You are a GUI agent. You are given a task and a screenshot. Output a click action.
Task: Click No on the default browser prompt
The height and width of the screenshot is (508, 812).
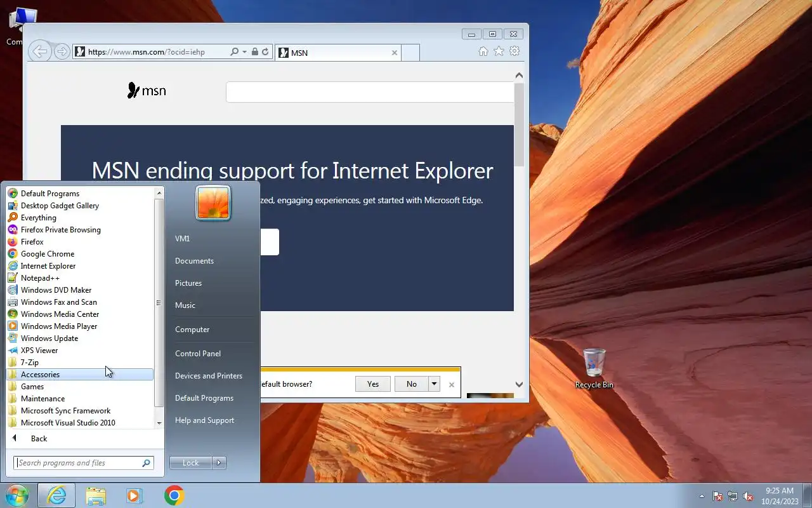pyautogui.click(x=412, y=384)
